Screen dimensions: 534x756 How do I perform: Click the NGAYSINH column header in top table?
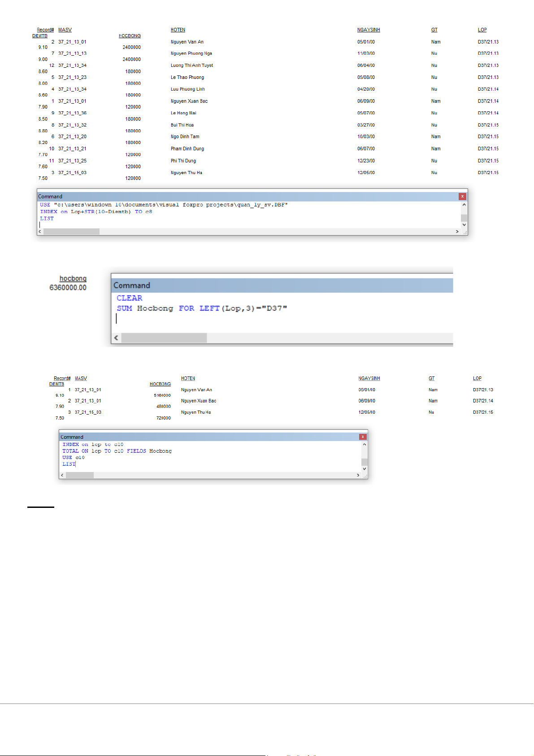coord(368,30)
